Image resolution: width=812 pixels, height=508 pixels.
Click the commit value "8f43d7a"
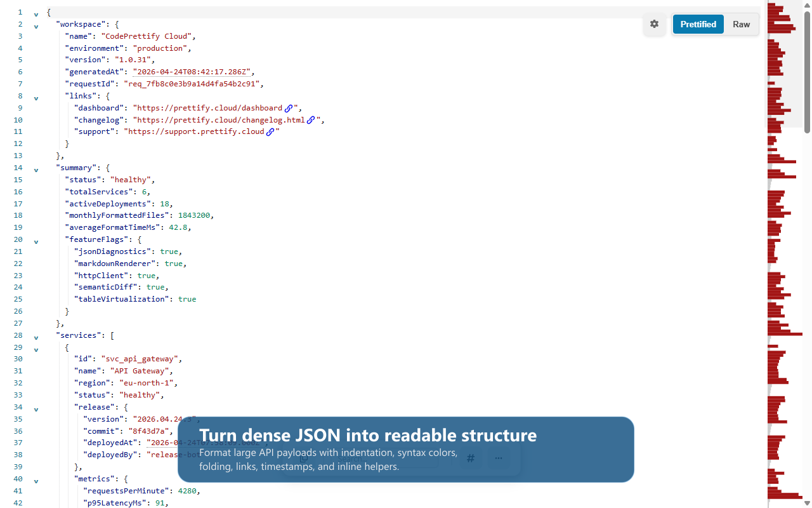tap(149, 431)
